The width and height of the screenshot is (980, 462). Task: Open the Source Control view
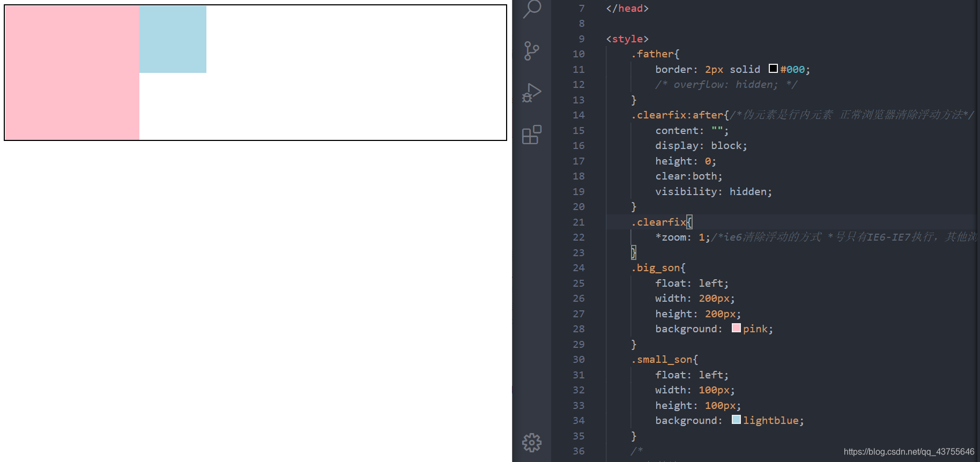(x=531, y=51)
